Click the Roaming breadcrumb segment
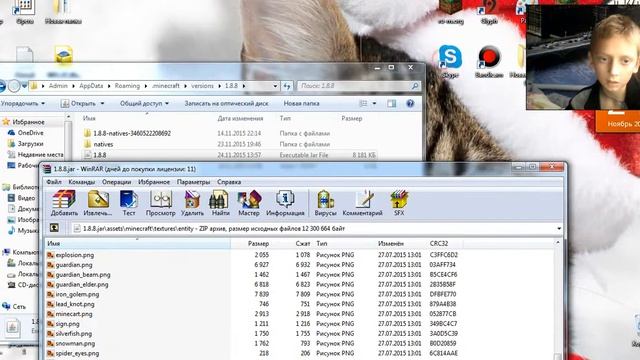The image size is (640, 360). tap(127, 86)
